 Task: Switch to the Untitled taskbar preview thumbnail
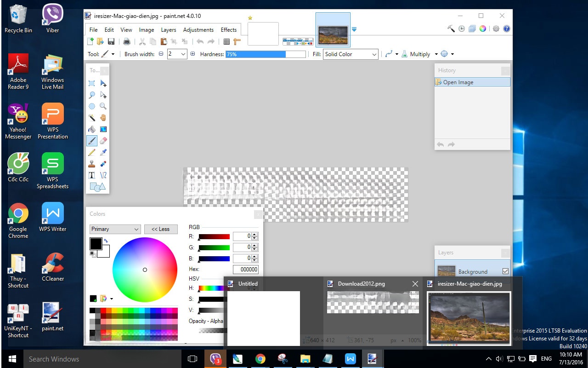(264, 318)
